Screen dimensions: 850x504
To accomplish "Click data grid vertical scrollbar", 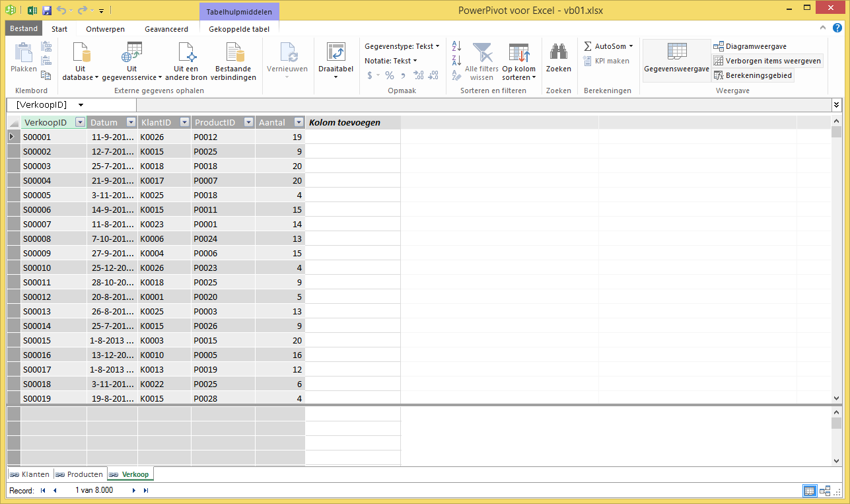I will 837,260.
